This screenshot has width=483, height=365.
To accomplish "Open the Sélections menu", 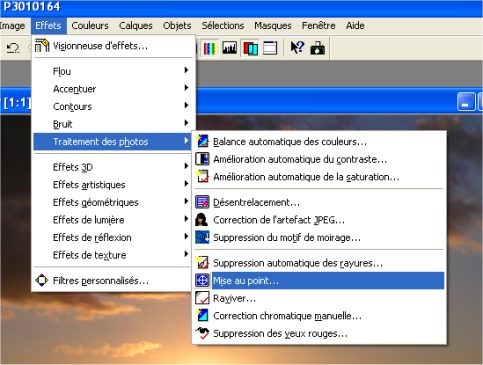I will [x=223, y=26].
